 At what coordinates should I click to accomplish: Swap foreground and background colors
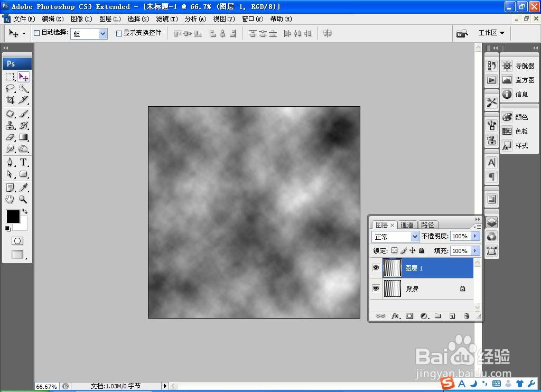[25, 211]
